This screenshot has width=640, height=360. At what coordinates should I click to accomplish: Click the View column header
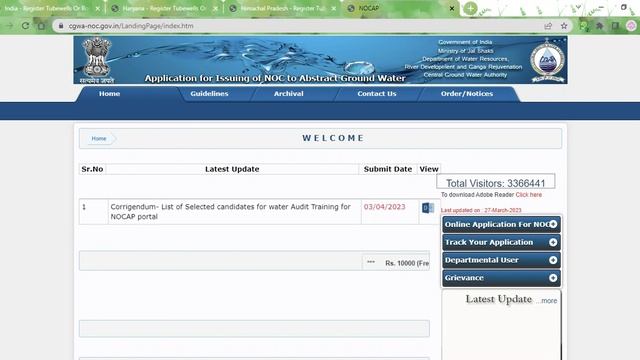[x=429, y=169]
